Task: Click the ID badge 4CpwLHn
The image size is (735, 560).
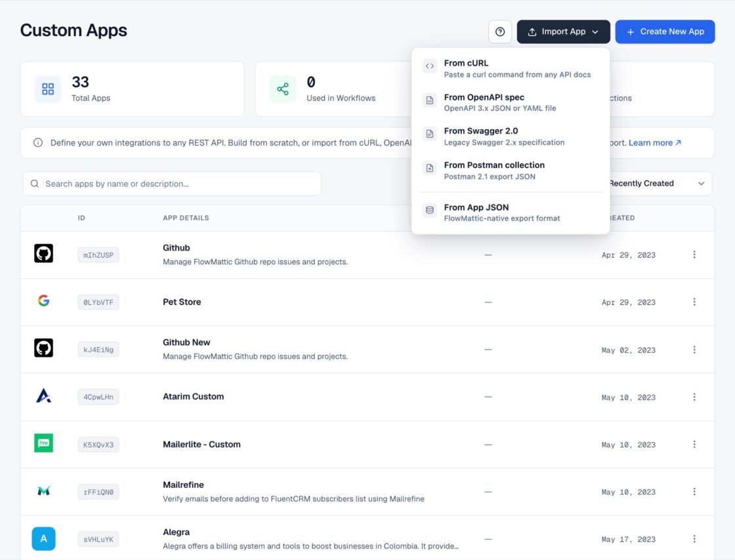Action: coord(98,397)
